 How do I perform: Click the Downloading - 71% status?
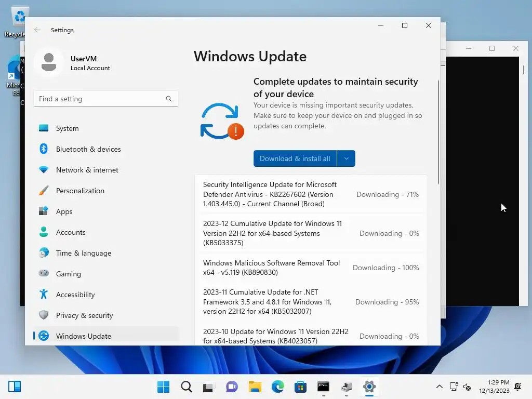pos(388,194)
